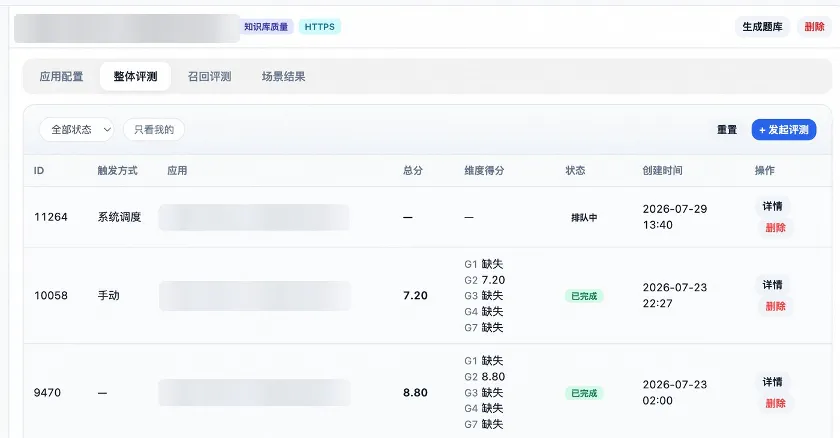Viewport: 840px width, 438px height.
Task: Delete evaluation record 10058
Action: click(775, 306)
